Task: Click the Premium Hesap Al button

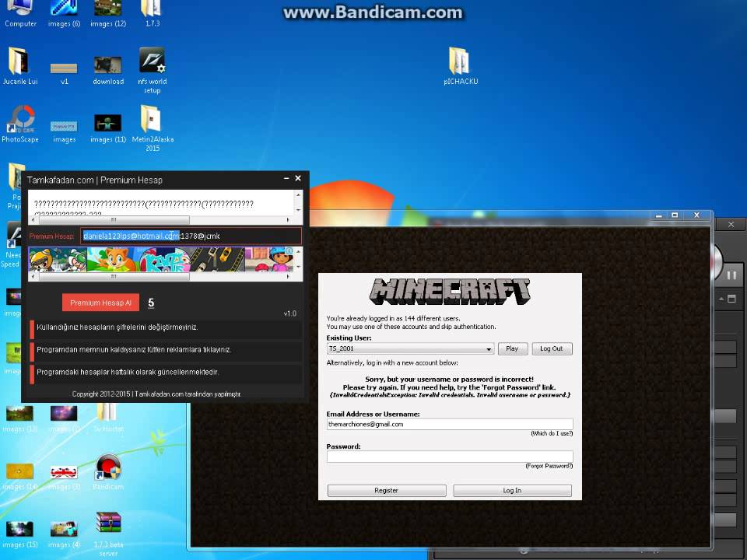Action: (x=100, y=303)
